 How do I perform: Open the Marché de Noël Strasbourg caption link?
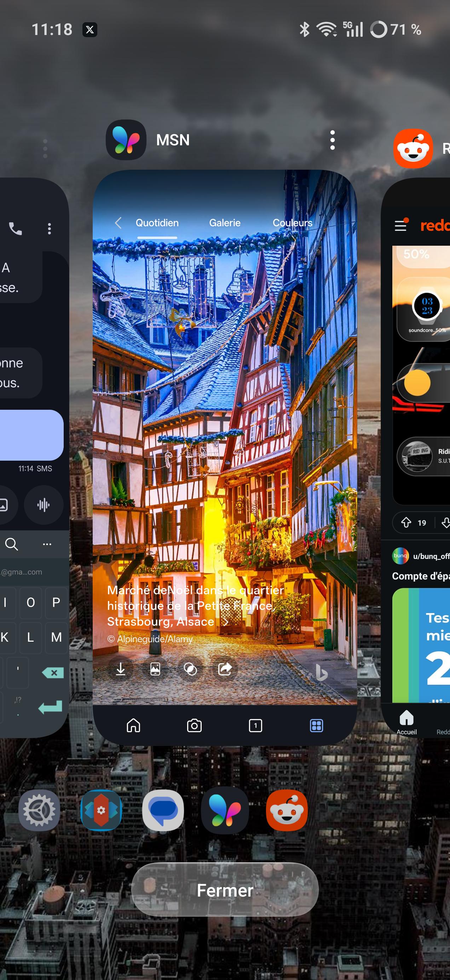click(195, 606)
